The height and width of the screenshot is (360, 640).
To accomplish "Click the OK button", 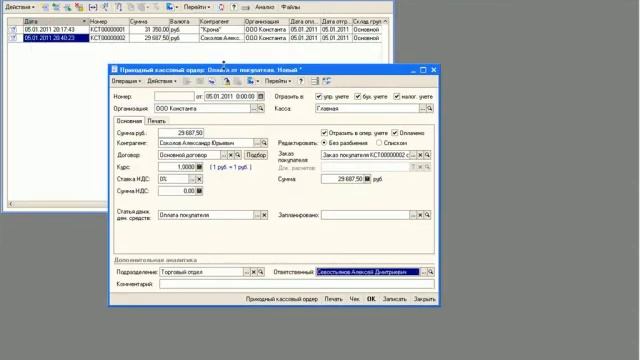I will [x=371, y=299].
